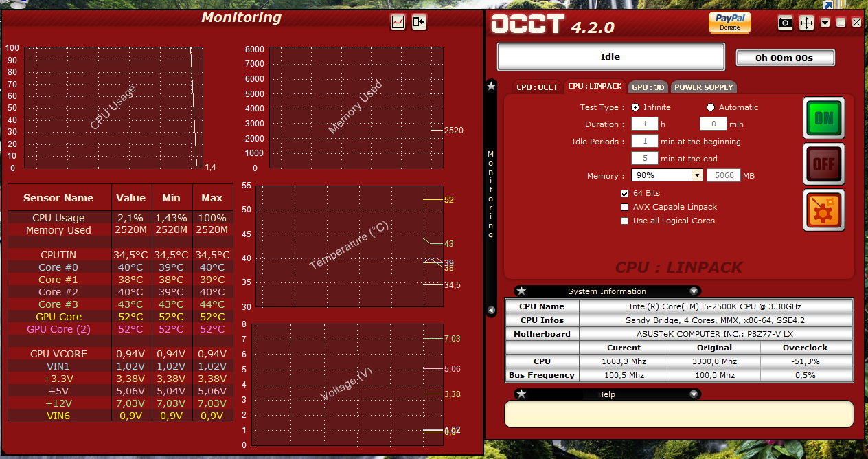Click the motherboard value ASUSTeK P8Z77-V LX
The height and width of the screenshot is (459, 868).
point(715,334)
